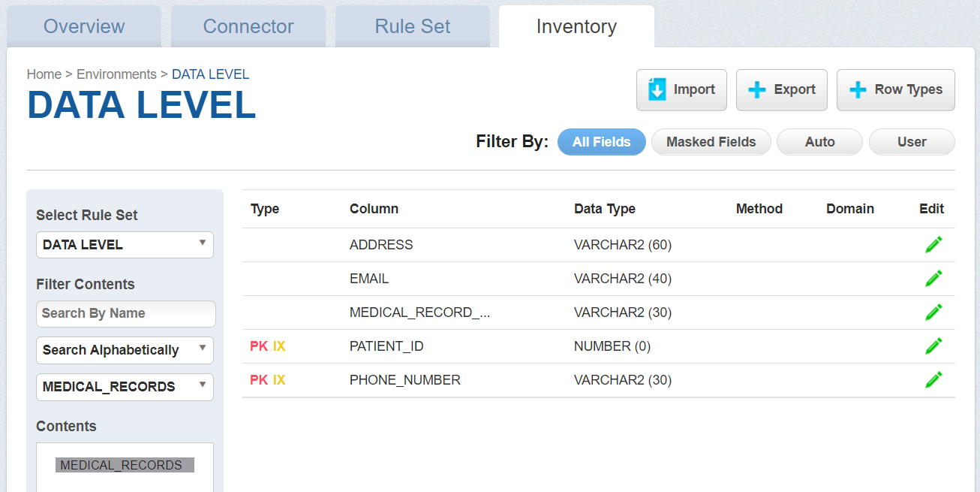Screen dimensions: 980x492
Task: Navigate to Environments via breadcrumb link
Action: coord(116,74)
